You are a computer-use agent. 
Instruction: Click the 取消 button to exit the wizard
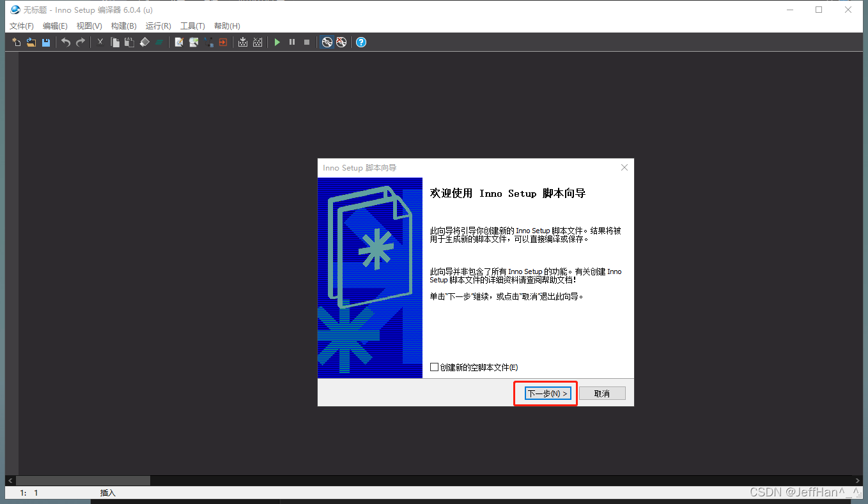(x=601, y=393)
